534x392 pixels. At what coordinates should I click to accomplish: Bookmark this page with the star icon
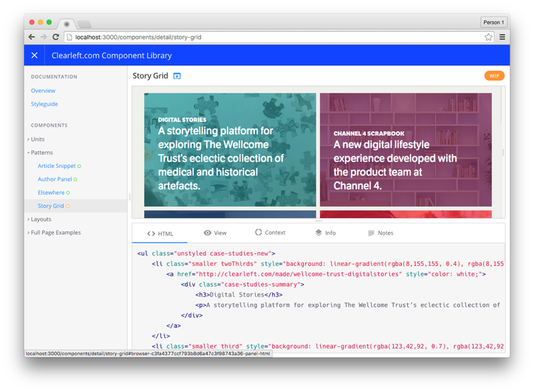point(489,37)
